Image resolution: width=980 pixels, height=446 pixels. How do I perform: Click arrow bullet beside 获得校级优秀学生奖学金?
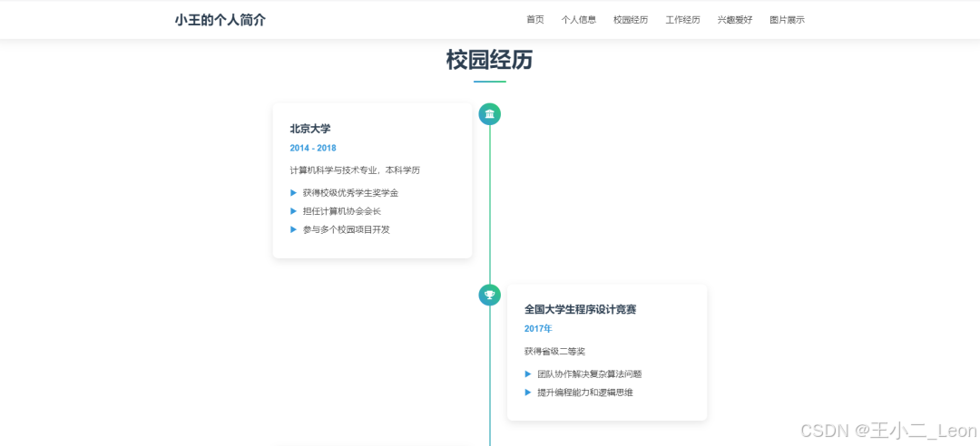coord(293,193)
